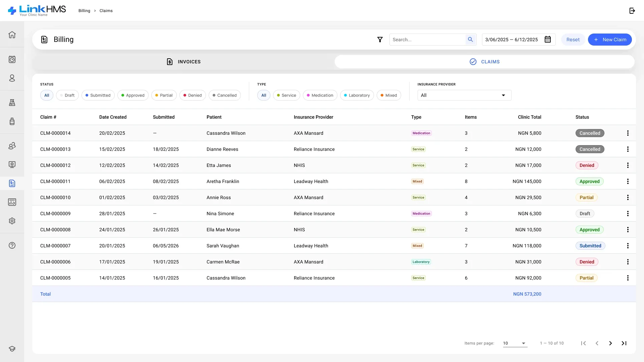
Task: Sort by the Clinic Total column header
Action: tap(529, 117)
